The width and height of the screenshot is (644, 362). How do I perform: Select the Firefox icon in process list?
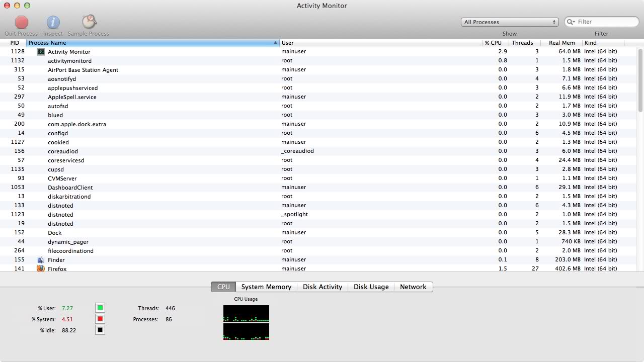(x=41, y=269)
